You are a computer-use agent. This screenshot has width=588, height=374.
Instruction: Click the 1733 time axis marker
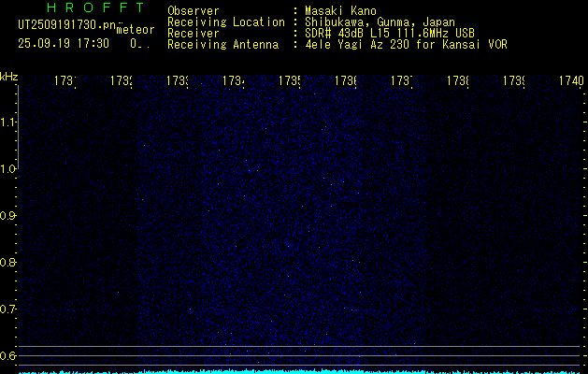[x=177, y=81]
